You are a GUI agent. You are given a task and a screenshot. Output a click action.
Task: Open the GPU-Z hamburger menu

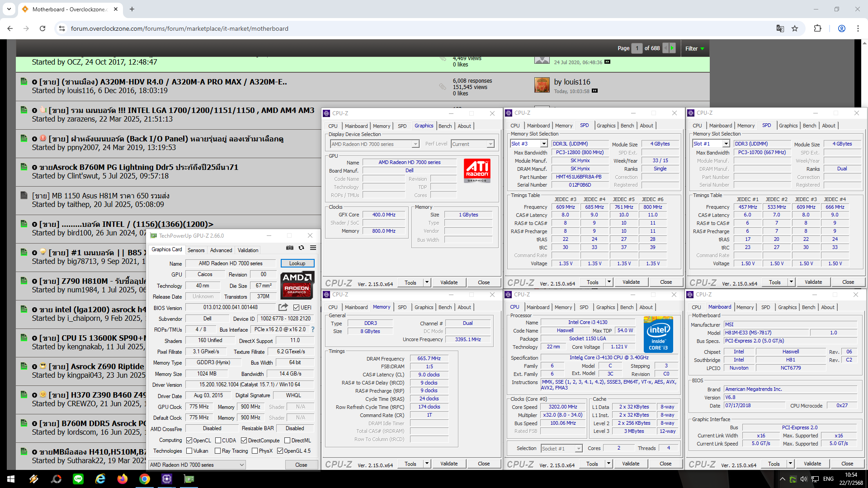[313, 248]
